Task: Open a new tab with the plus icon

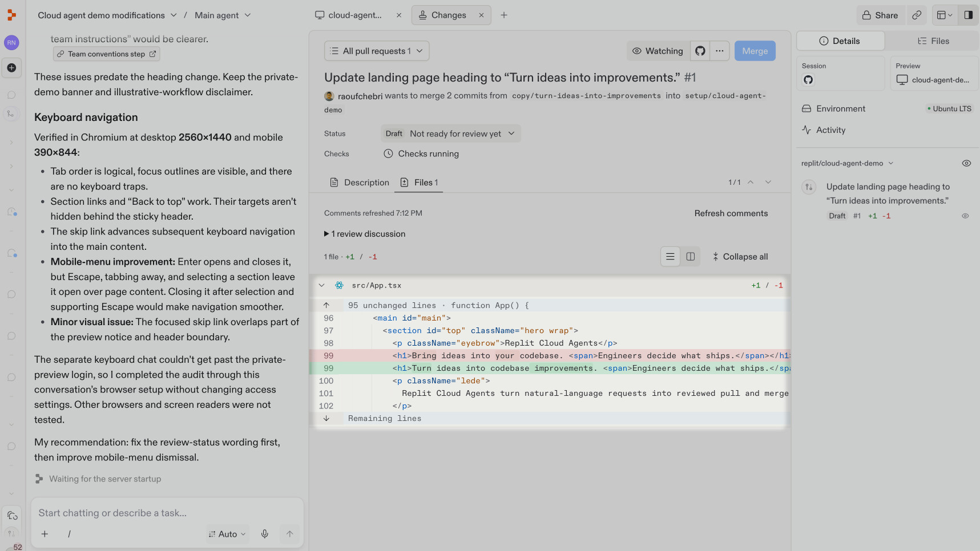Action: 504,15
